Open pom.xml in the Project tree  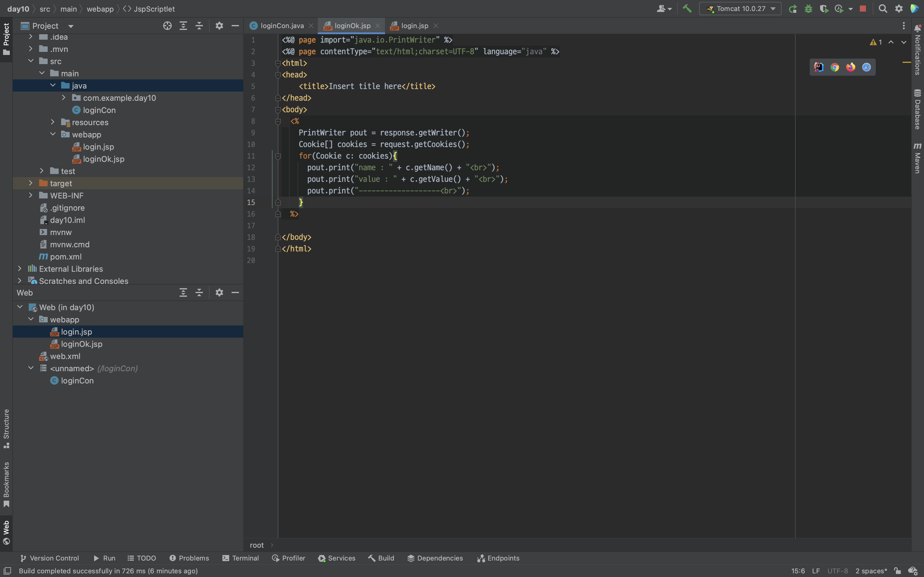[x=66, y=256]
